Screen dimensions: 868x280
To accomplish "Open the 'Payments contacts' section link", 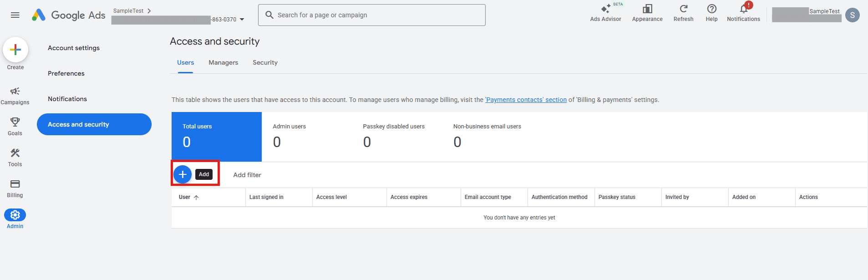I will tap(526, 100).
